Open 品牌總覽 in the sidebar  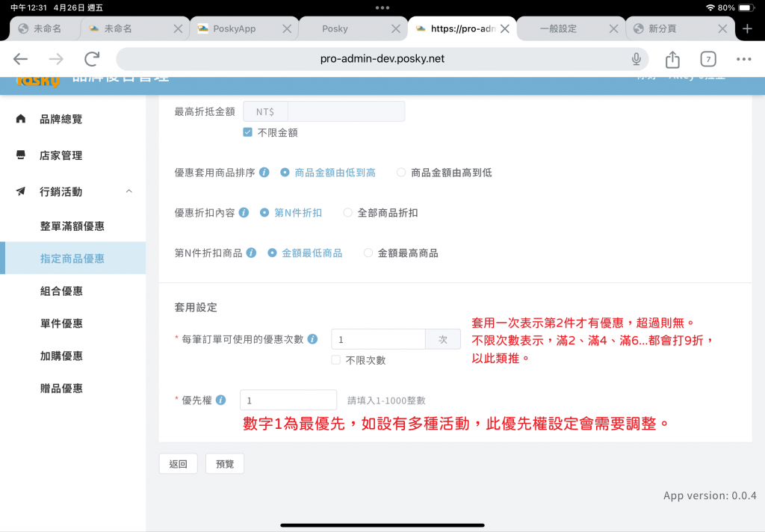[61, 119]
